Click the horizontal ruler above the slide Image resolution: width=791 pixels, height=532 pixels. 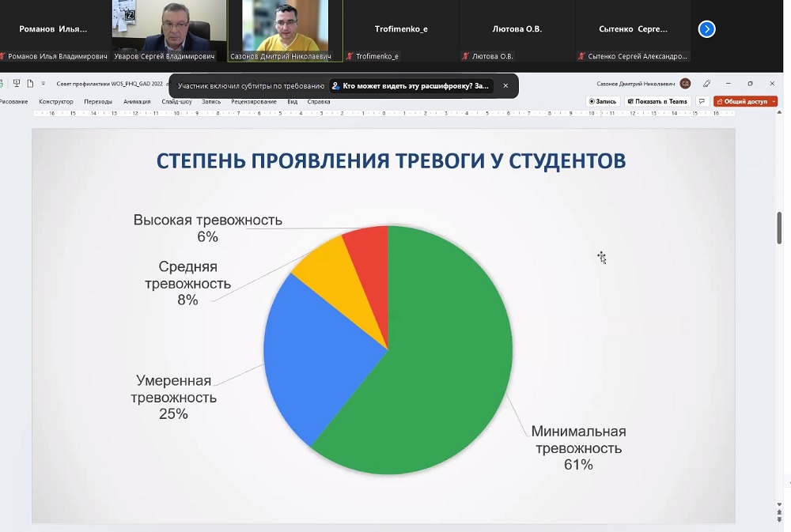384,114
